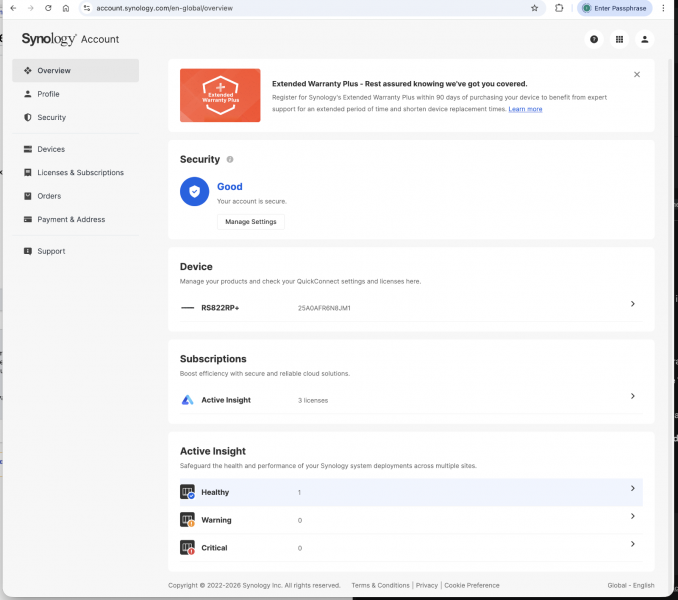Open the Synology apps grid icon

point(619,39)
